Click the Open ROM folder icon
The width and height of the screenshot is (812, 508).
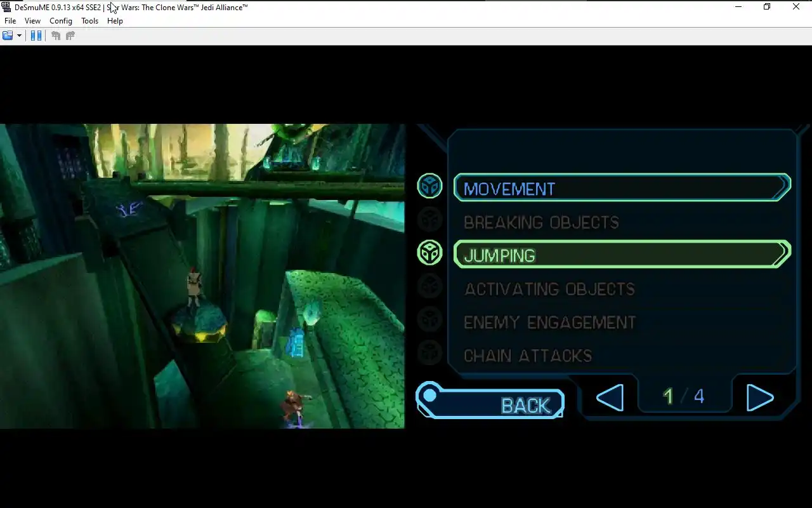8,36
